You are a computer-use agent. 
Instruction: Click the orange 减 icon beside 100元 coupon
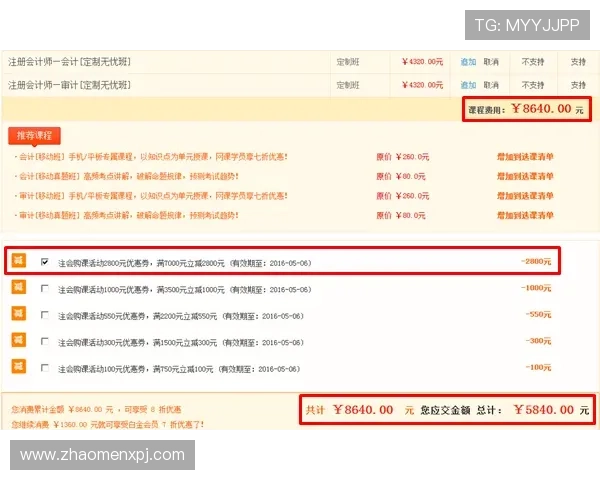(x=19, y=366)
